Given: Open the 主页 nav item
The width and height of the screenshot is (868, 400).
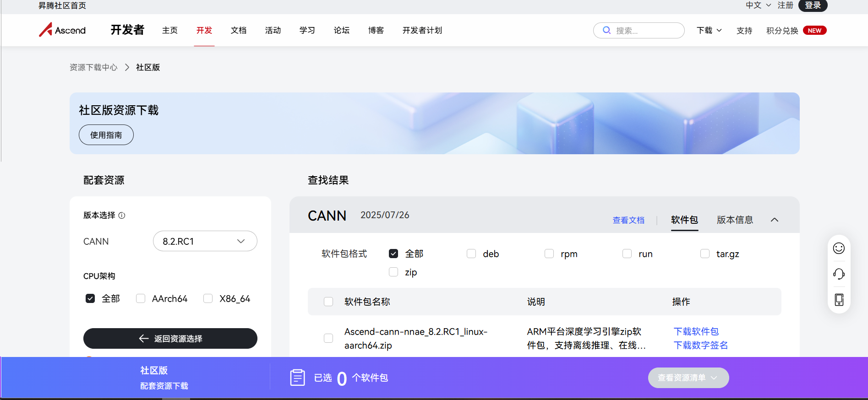Looking at the screenshot, I should (x=170, y=30).
